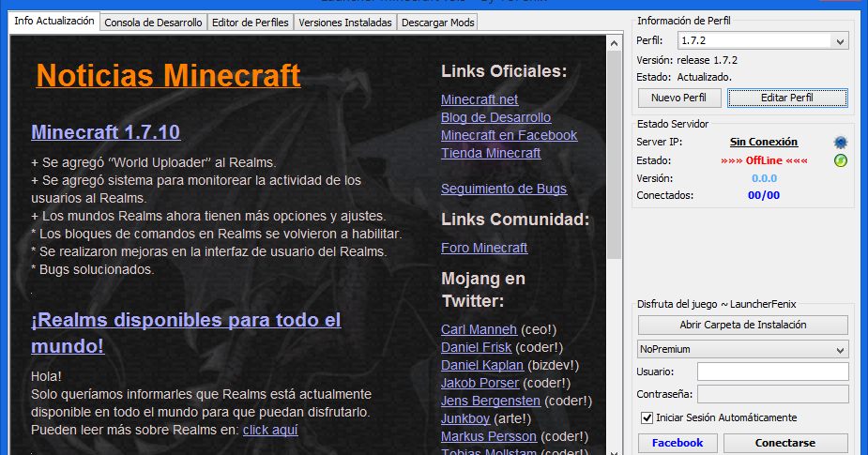Click the blue gear icon beside Server IP
Screen dimensions: 868x455
click(x=841, y=143)
